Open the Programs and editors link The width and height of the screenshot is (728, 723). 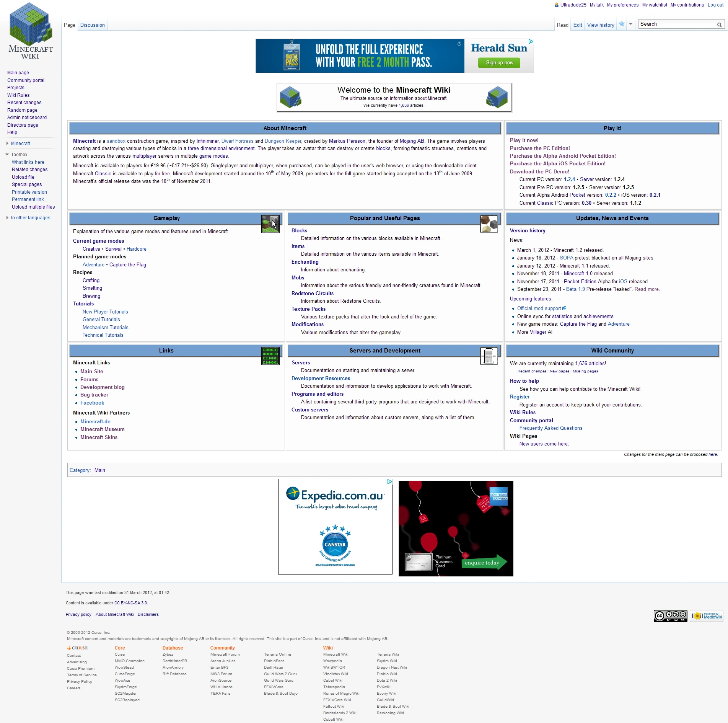[x=318, y=394]
